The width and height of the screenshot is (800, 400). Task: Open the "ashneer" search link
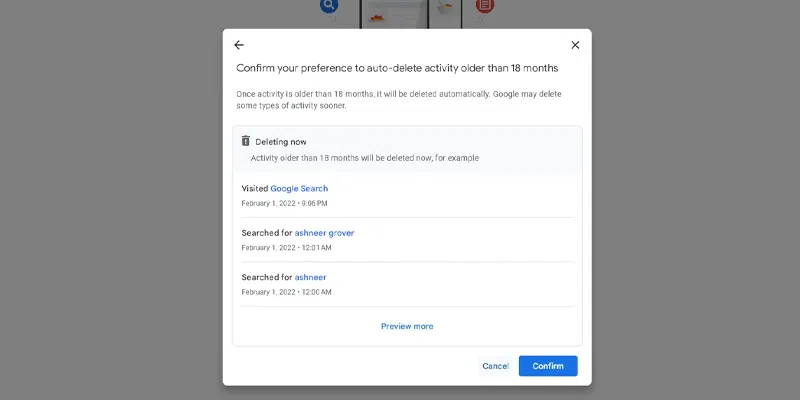point(310,277)
